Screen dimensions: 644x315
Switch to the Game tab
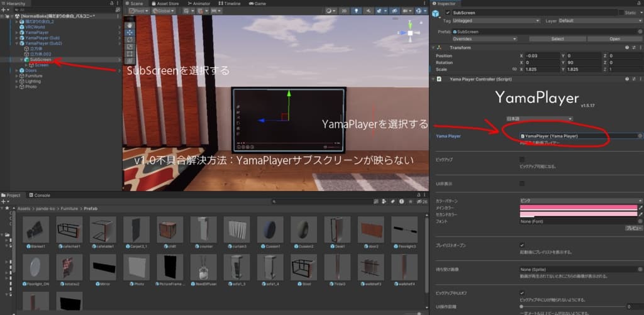point(257,3)
